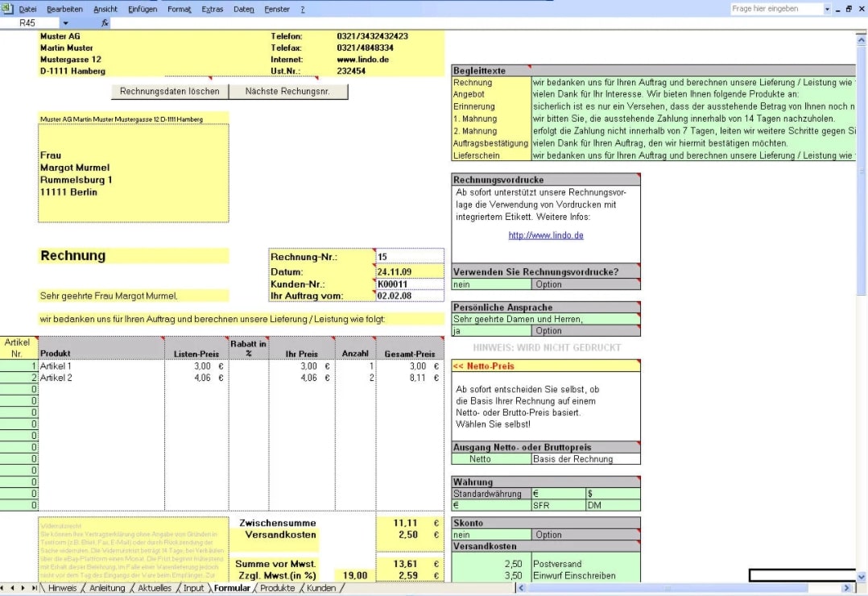Click the fx insert function icon
The image size is (868, 596).
coord(105,23)
